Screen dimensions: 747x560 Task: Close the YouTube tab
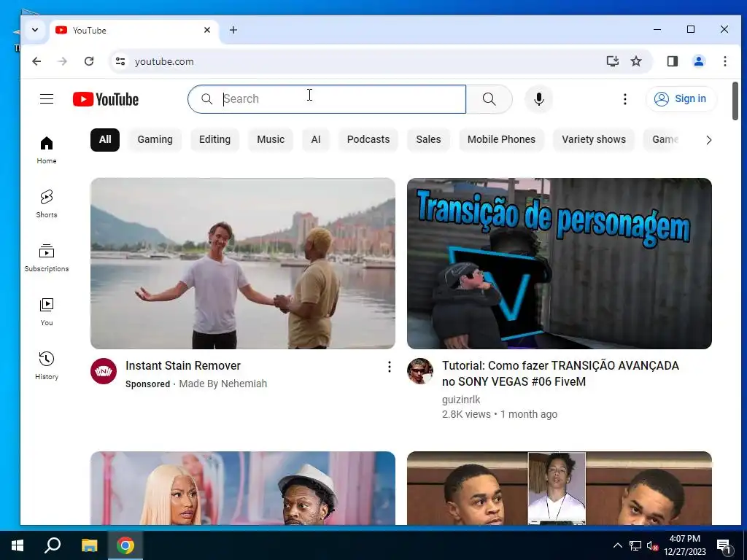tap(207, 30)
